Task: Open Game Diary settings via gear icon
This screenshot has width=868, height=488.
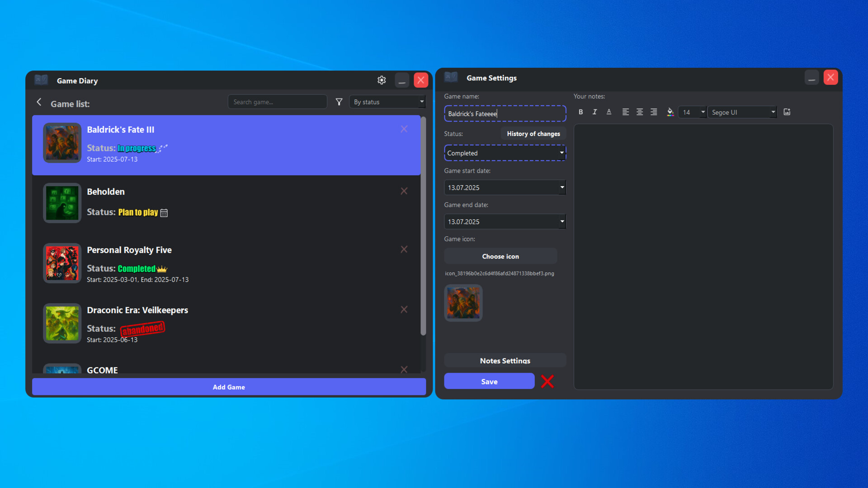Action: coord(382,80)
